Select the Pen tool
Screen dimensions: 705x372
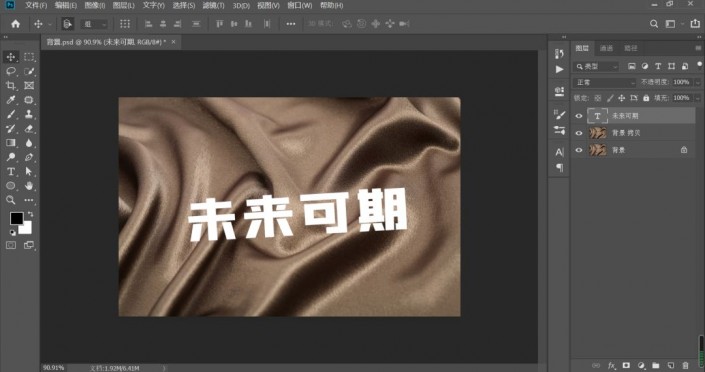coord(29,157)
